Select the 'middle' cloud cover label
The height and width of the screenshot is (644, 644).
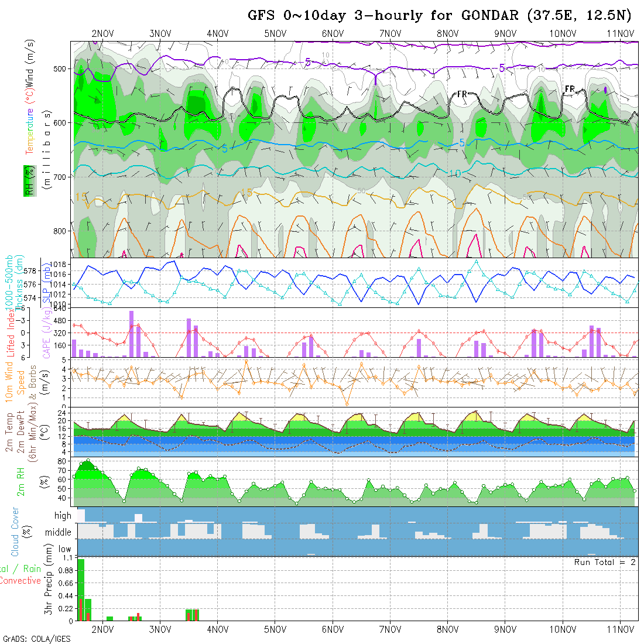59,533
